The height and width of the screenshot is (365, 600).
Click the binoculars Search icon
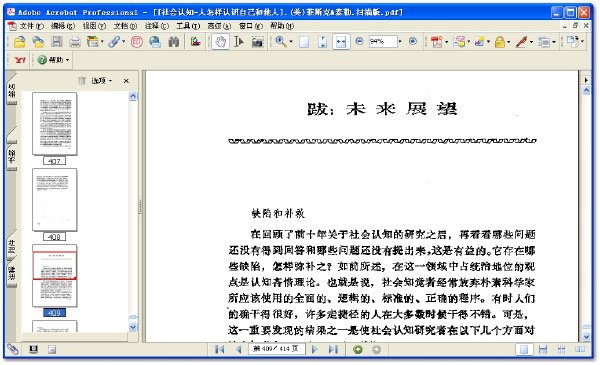[174, 41]
